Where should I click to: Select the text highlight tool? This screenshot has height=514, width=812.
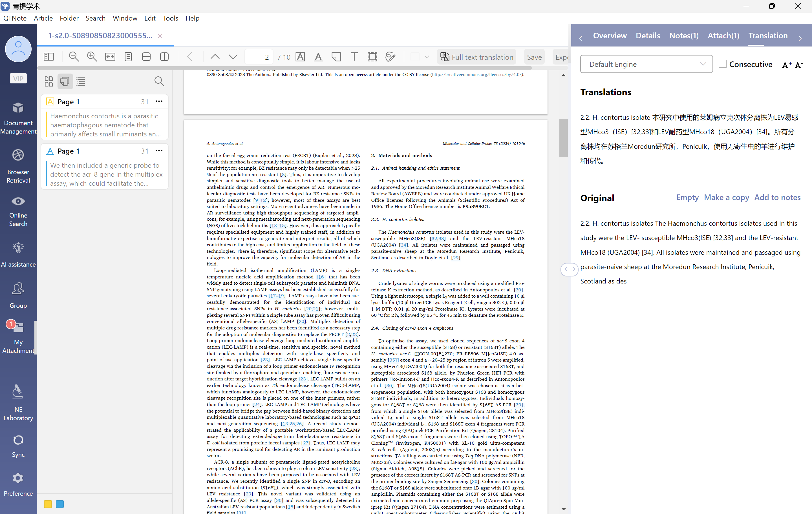coord(300,57)
